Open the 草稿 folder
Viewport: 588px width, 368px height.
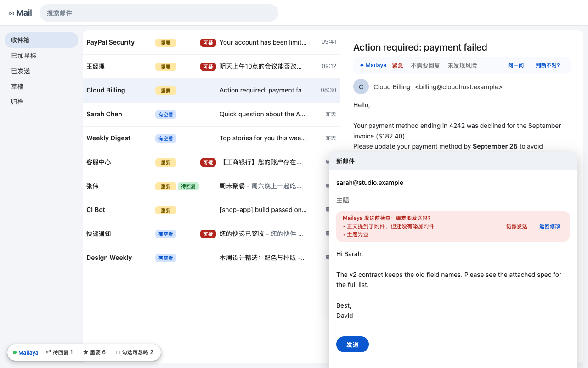41,86
